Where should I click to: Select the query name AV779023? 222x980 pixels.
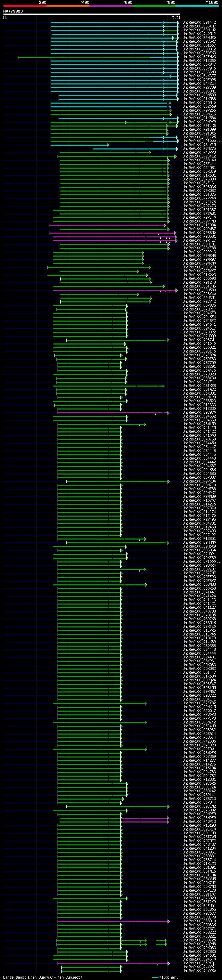[x=13, y=11]
